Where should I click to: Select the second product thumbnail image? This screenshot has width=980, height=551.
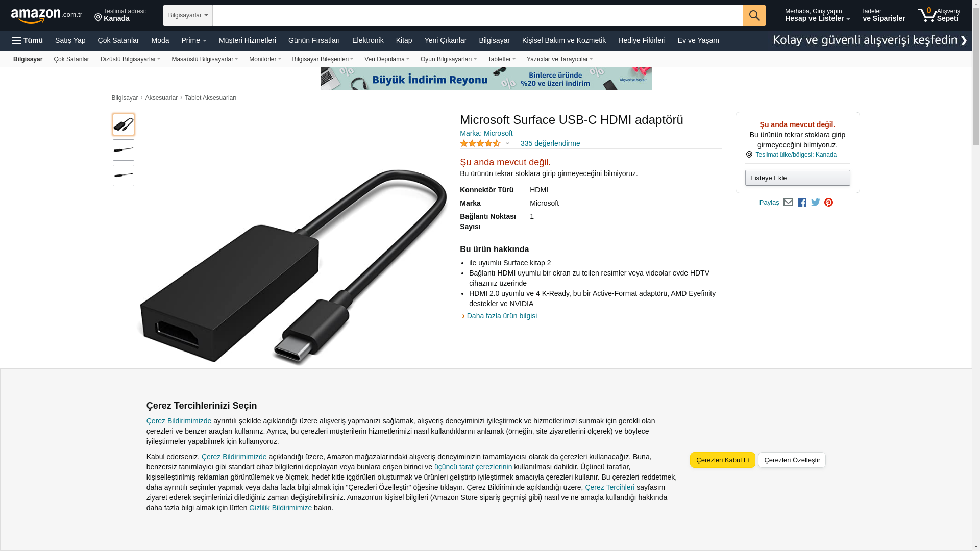pyautogui.click(x=124, y=150)
